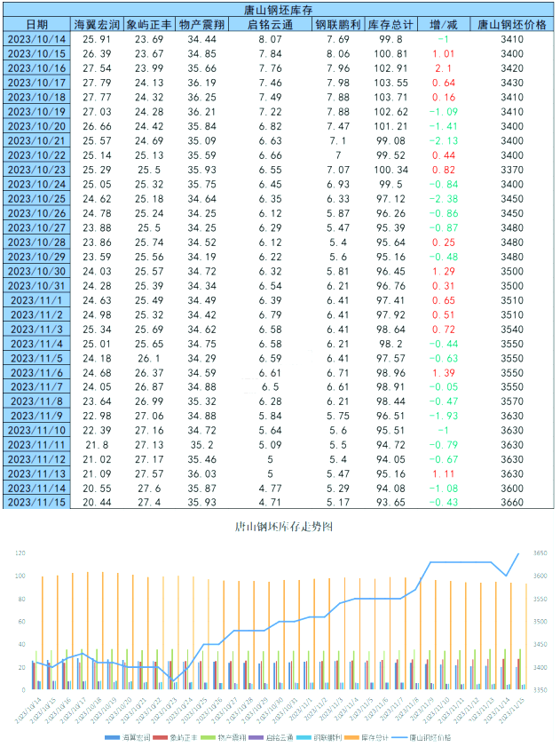Select price 3370 on 2023/10/23
Viewport: 560px width, 755px height.
(x=512, y=170)
